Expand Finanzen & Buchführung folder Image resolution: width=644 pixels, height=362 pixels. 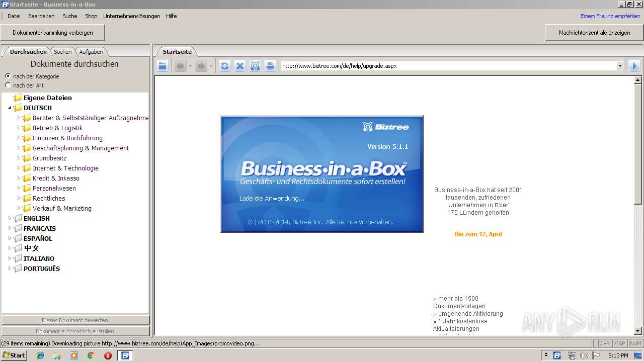point(19,138)
